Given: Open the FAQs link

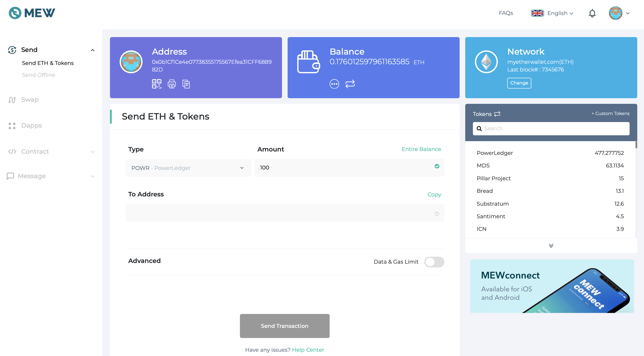Looking at the screenshot, I should coord(506,13).
